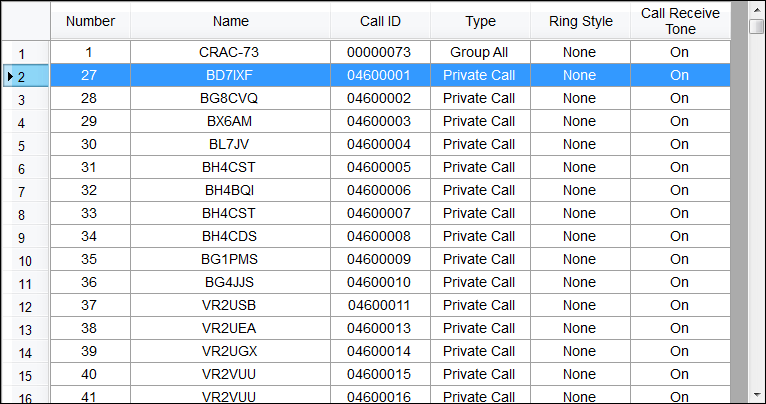This screenshot has height=404, width=766.
Task: Click the Number column header
Action: pyautogui.click(x=90, y=21)
